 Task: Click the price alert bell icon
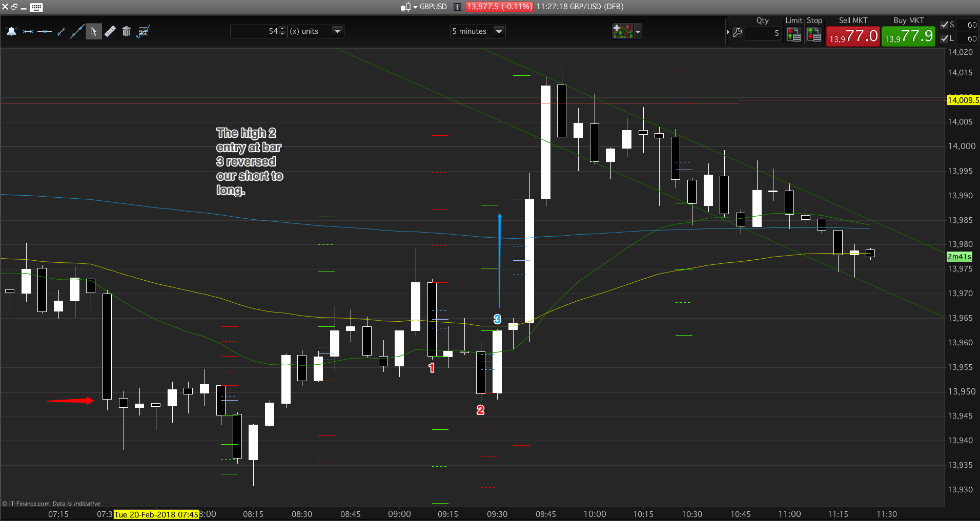pos(11,32)
